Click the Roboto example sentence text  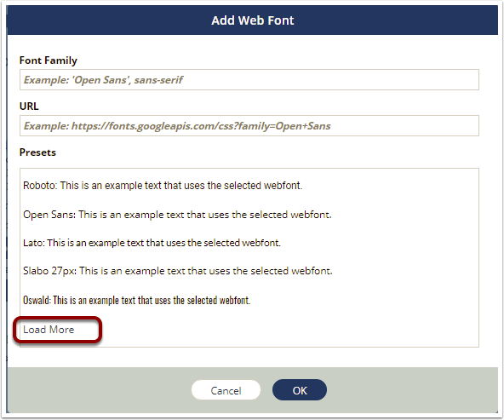click(x=181, y=186)
